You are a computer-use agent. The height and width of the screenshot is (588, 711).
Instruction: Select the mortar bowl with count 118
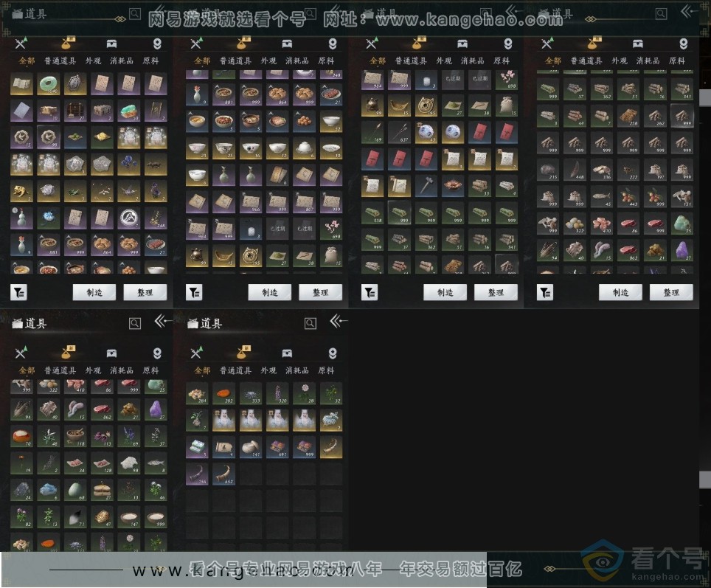(75, 437)
